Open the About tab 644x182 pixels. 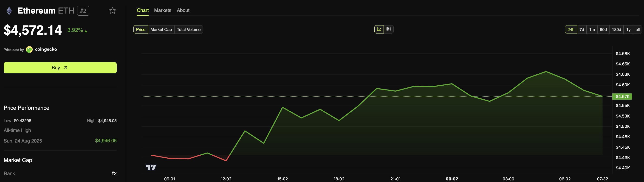coord(183,10)
